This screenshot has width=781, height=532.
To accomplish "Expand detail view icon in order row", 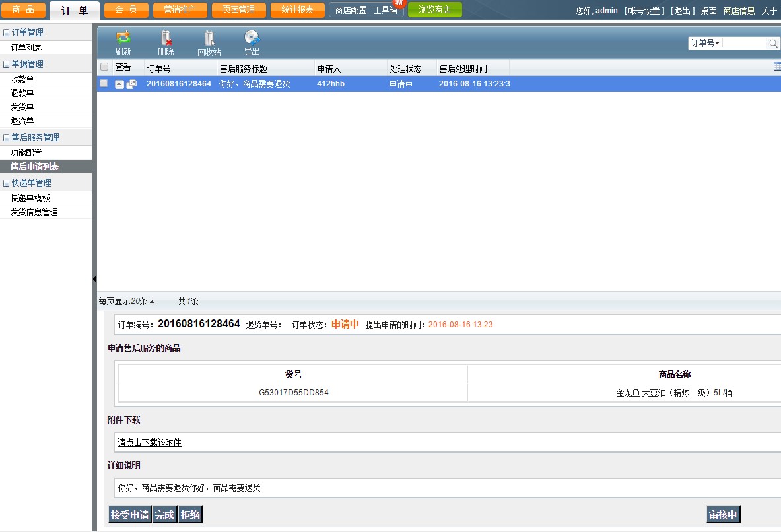I will 119,84.
